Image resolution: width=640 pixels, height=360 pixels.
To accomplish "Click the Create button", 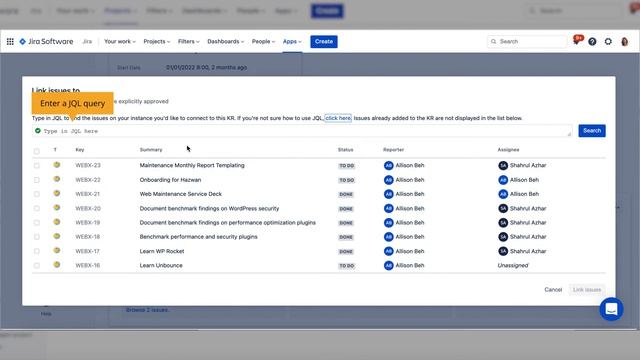I will pos(324,41).
